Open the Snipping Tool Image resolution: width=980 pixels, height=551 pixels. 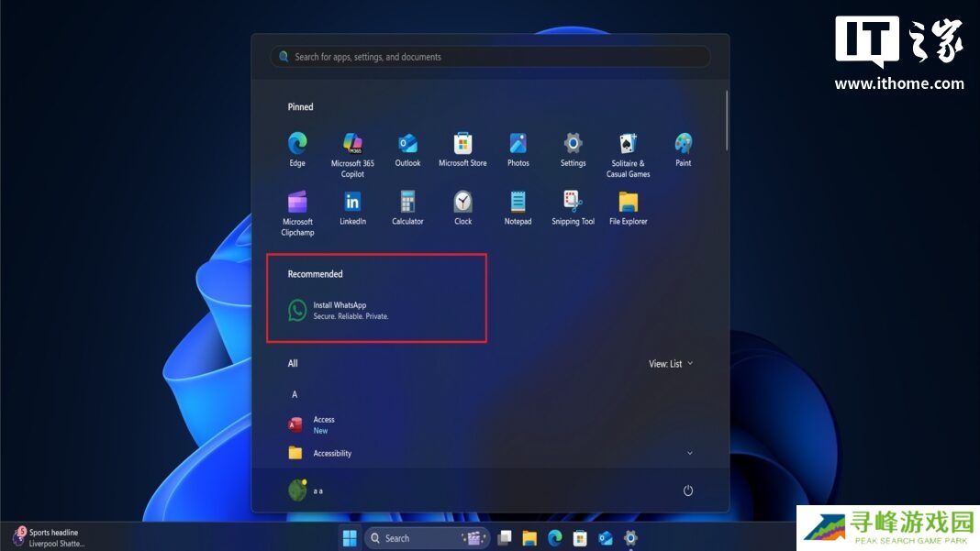[x=573, y=203]
